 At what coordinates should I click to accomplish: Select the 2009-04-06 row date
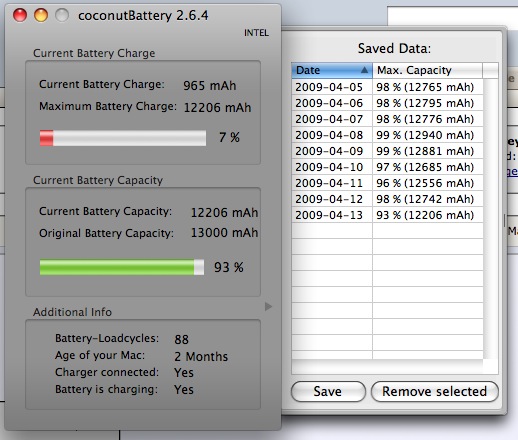[x=329, y=103]
